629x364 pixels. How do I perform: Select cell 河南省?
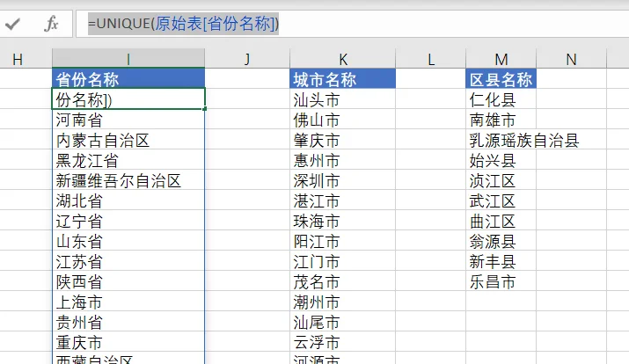point(128,119)
